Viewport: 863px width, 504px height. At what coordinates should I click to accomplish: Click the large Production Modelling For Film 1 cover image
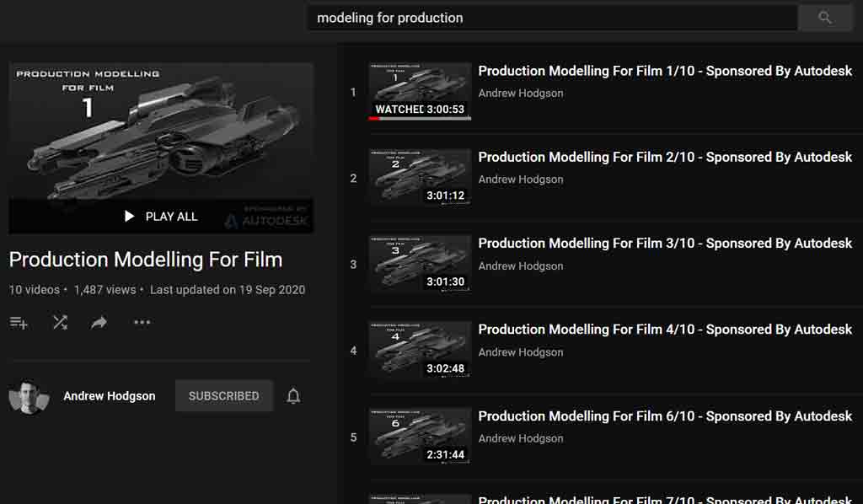pyautogui.click(x=161, y=147)
